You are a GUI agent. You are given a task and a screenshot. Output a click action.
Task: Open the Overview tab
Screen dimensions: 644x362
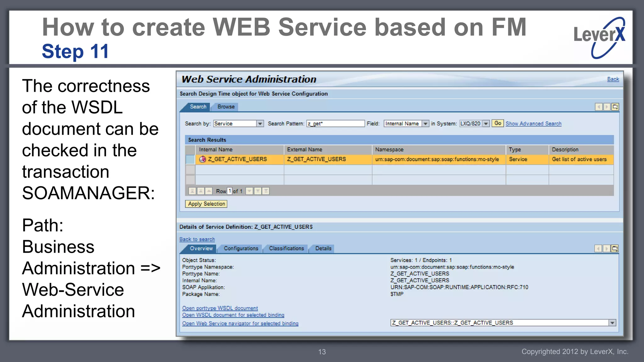pos(201,249)
